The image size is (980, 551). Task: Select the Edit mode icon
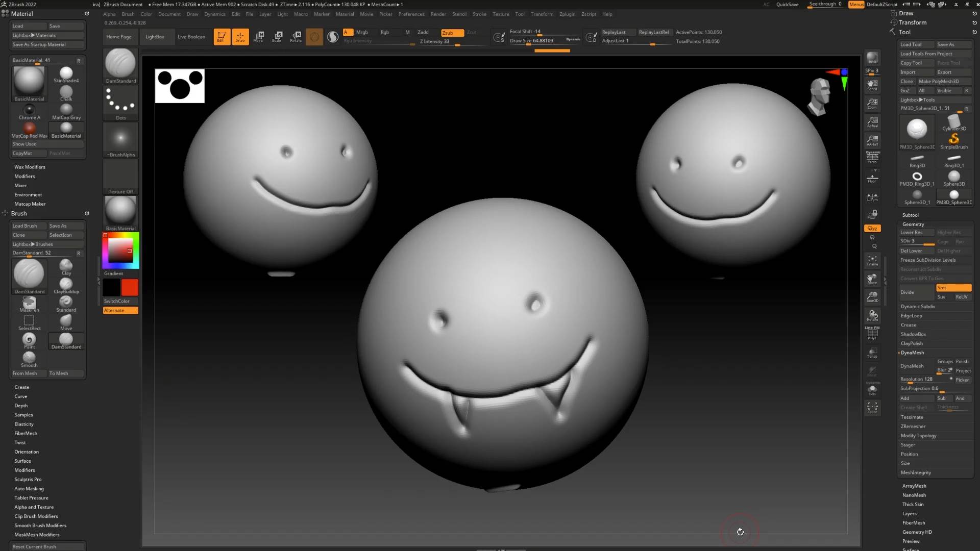[222, 36]
